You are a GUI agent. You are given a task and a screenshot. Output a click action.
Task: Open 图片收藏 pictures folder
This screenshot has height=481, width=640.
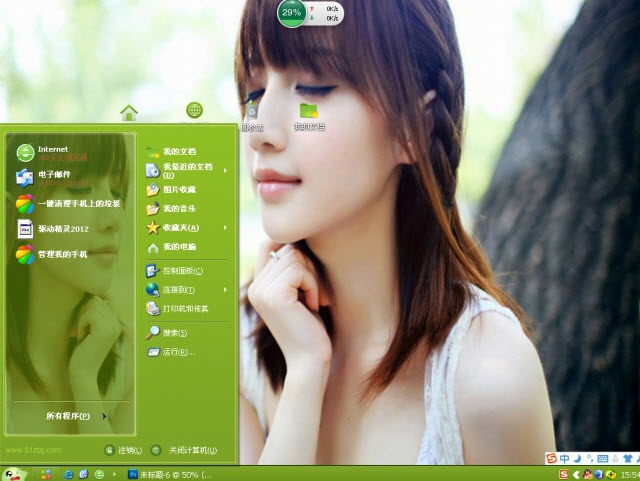(180, 189)
